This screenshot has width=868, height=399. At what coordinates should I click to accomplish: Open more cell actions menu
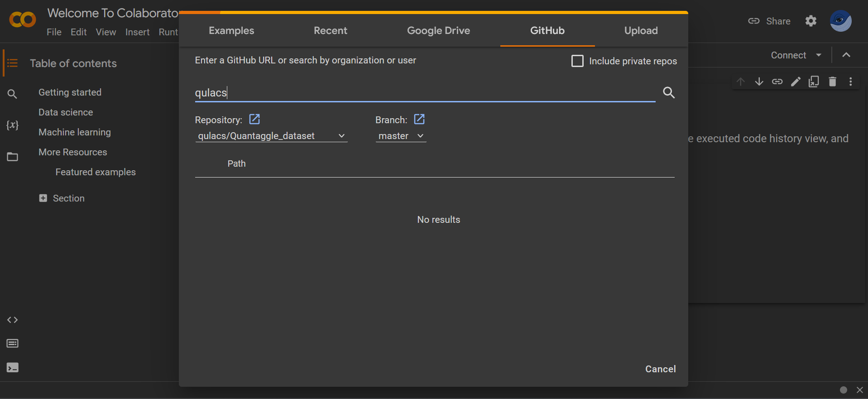851,82
